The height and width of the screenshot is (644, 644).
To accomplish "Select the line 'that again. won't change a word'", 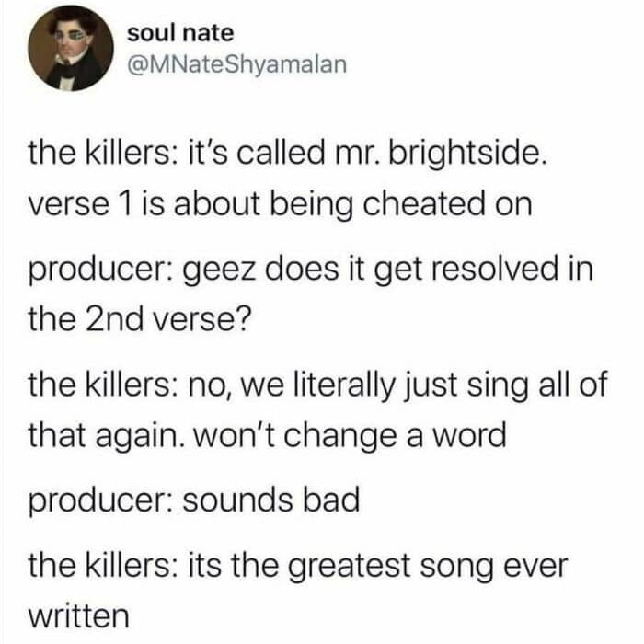I will tap(268, 435).
